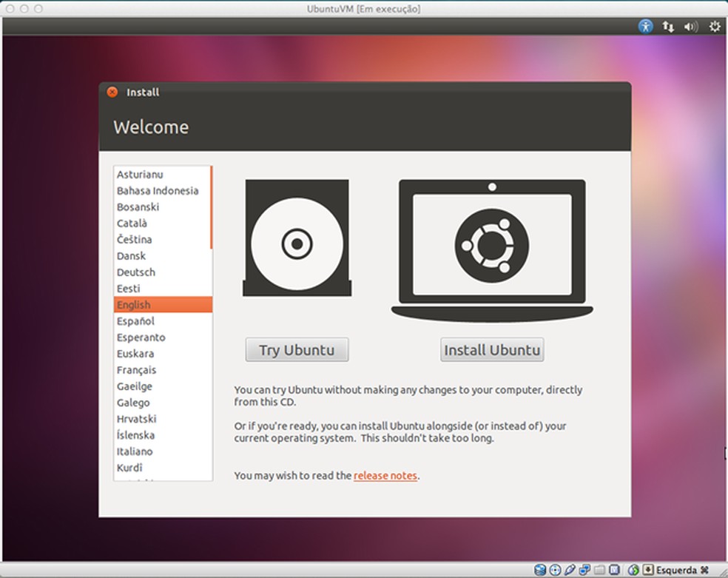The image size is (728, 578).
Task: Select Hrvatski language
Action: click(x=162, y=419)
